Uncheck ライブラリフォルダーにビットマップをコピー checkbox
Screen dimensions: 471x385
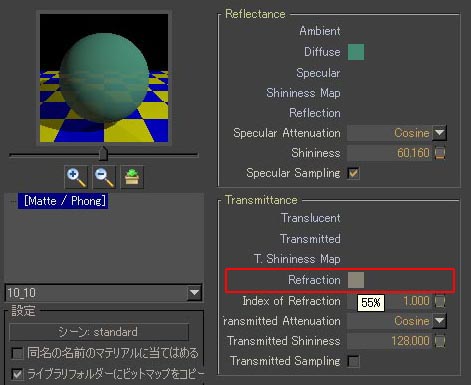(17, 374)
